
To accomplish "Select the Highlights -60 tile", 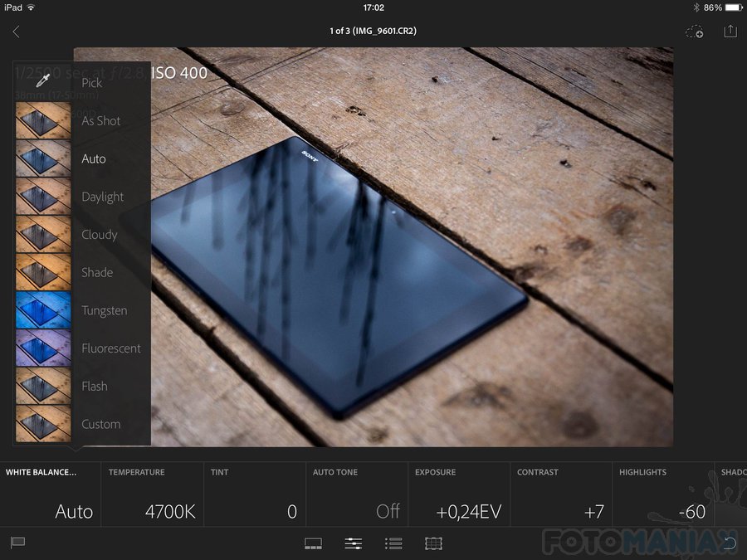I will coord(663,494).
